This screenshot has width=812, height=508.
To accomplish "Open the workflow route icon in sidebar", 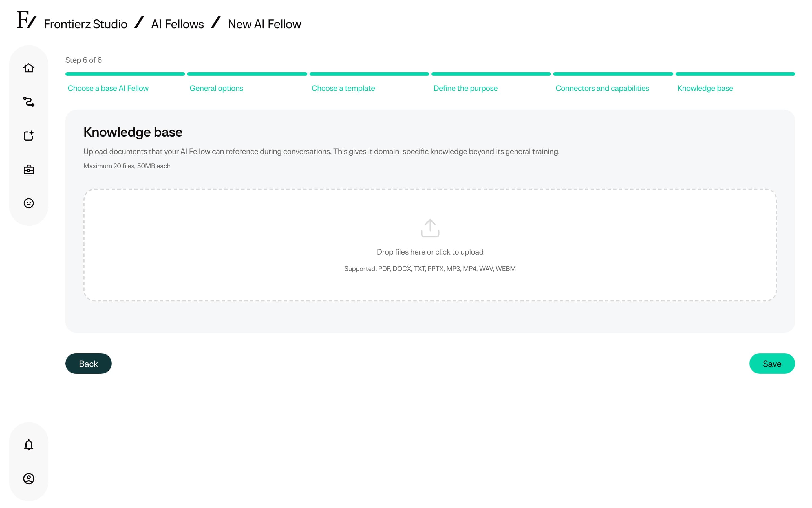I will [x=28, y=102].
